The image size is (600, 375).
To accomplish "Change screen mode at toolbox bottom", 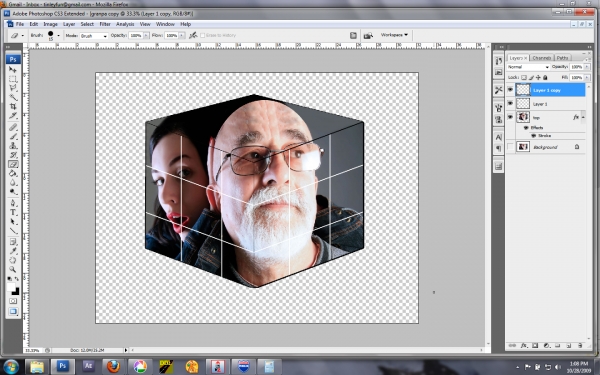I will 13,311.
